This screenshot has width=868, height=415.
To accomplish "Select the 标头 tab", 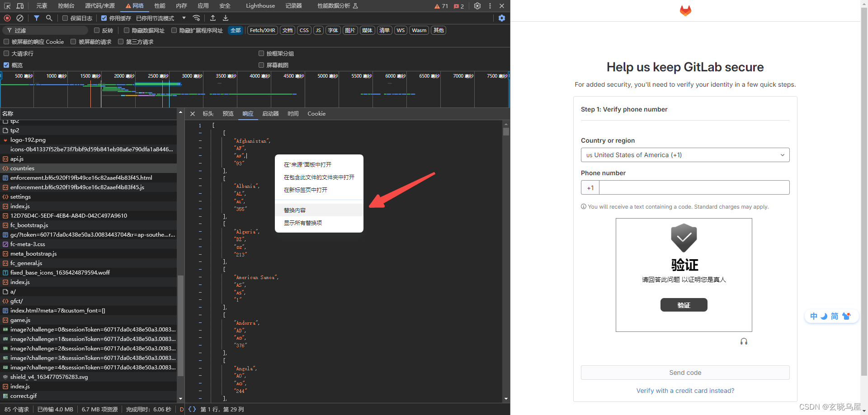I will pyautogui.click(x=208, y=114).
